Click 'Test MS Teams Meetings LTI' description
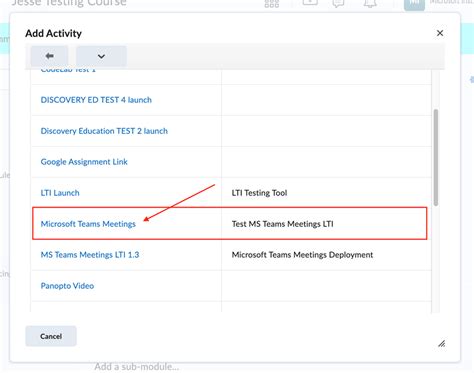Image resolution: width=474 pixels, height=373 pixels. tap(283, 224)
